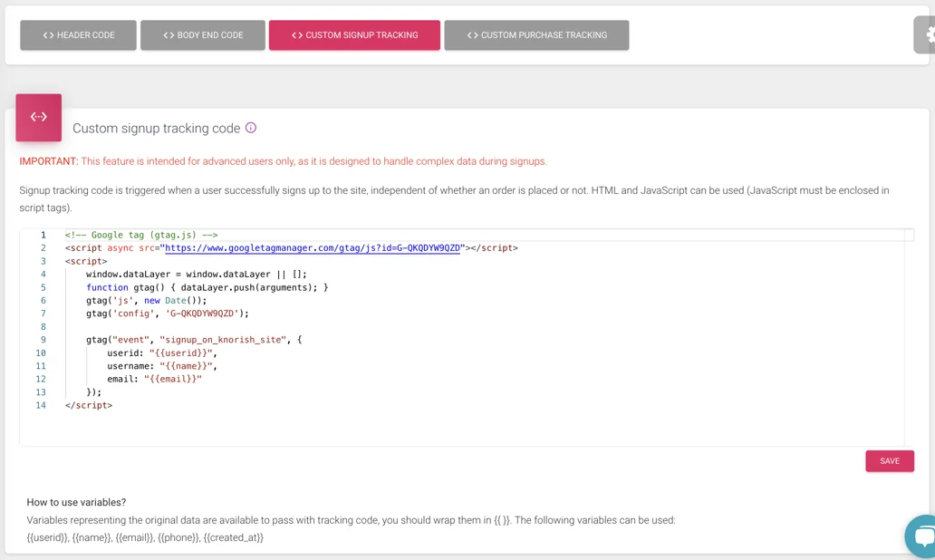Open the settings gear on right edge
The width and height of the screenshot is (935, 560).
point(927,35)
